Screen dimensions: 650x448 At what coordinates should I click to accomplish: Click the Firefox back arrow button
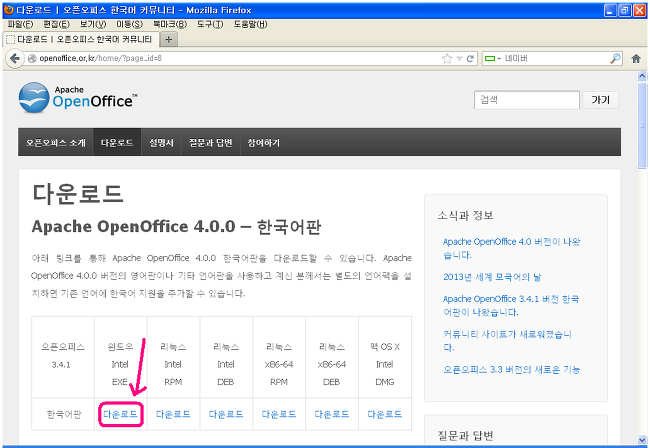pyautogui.click(x=15, y=58)
